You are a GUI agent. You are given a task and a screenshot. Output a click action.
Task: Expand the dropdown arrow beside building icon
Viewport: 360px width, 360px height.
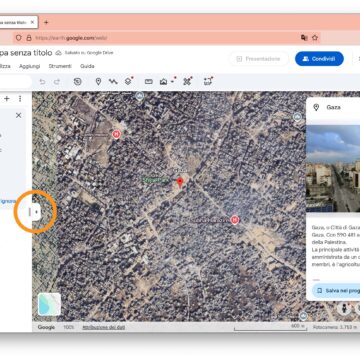[x=173, y=82]
